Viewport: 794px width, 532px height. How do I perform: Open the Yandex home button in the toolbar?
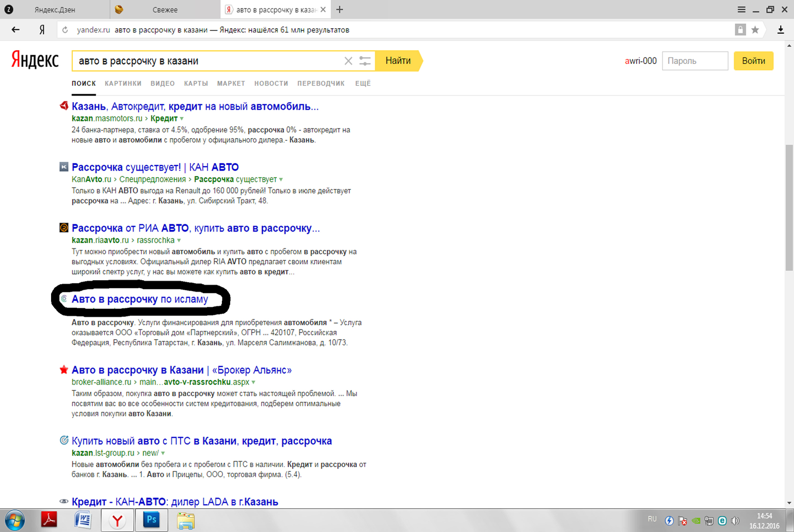42,30
